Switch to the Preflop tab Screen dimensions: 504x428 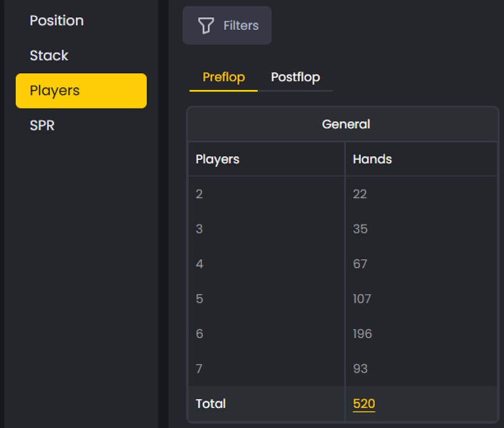coord(223,77)
